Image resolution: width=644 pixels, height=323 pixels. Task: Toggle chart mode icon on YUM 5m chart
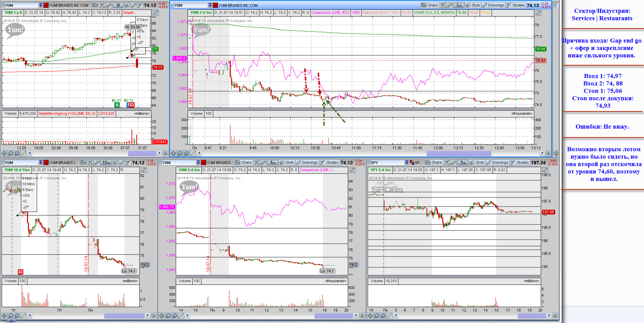coord(352,170)
